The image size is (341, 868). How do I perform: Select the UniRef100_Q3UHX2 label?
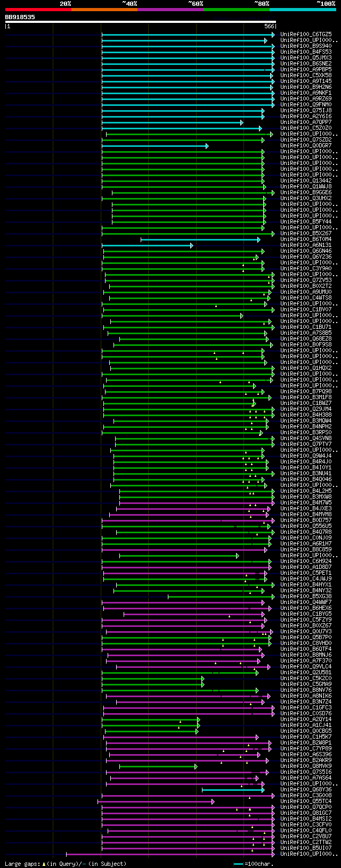point(306,198)
